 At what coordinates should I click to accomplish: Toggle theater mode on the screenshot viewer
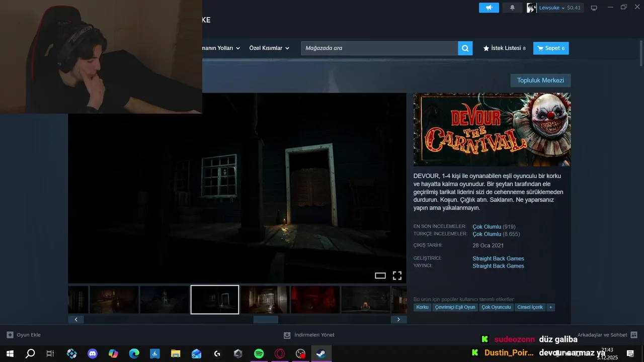(x=380, y=276)
